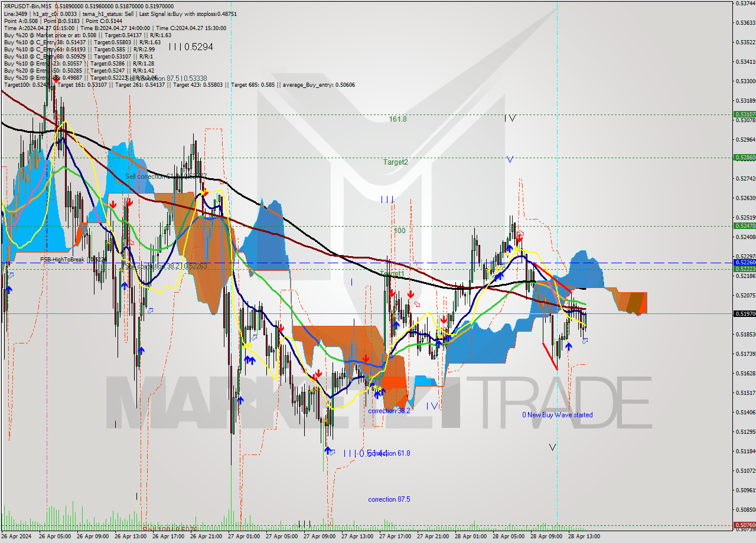Viewport: 756px width, 543px height.
Task: Click the 'Target100' targets summary line
Action: click(180, 84)
